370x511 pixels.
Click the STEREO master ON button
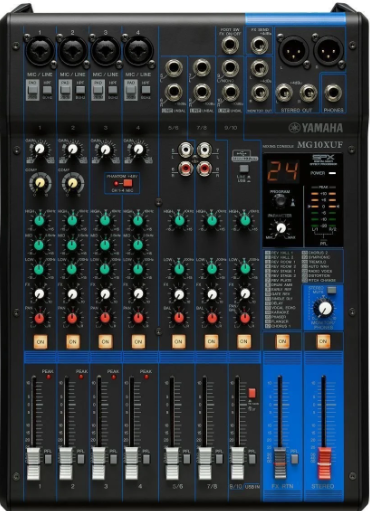(323, 342)
